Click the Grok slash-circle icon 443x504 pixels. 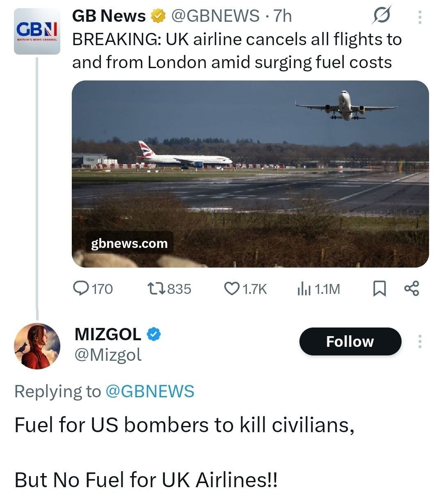click(x=382, y=17)
